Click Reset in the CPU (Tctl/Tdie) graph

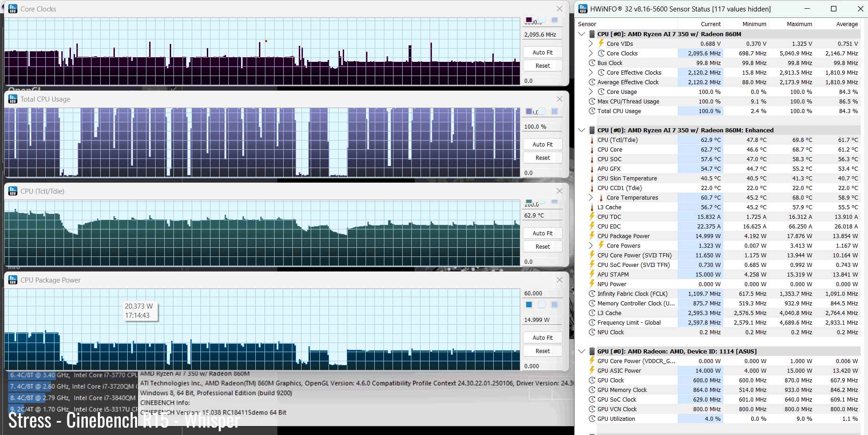(543, 247)
